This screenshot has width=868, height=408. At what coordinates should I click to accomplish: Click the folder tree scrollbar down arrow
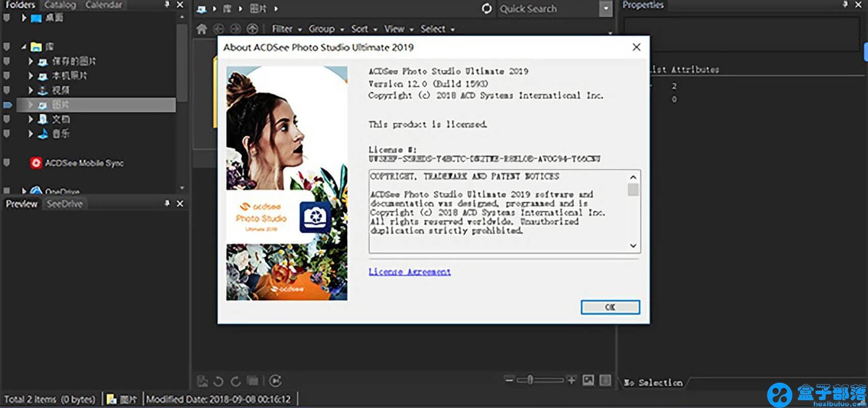182,188
